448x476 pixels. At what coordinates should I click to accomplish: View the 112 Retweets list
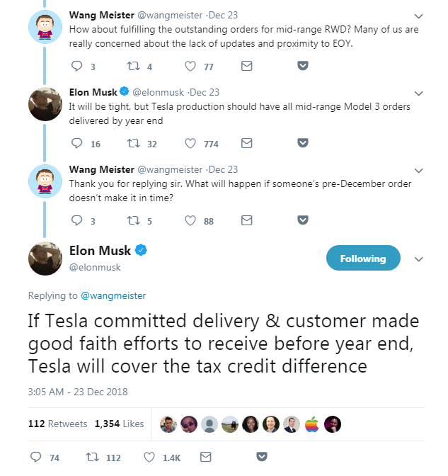57,424
